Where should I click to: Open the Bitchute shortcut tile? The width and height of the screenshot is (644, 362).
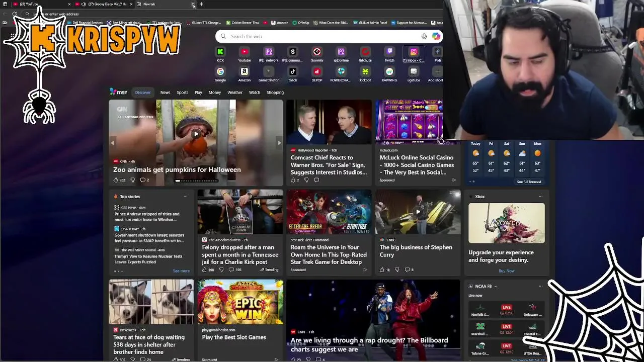[x=365, y=54]
